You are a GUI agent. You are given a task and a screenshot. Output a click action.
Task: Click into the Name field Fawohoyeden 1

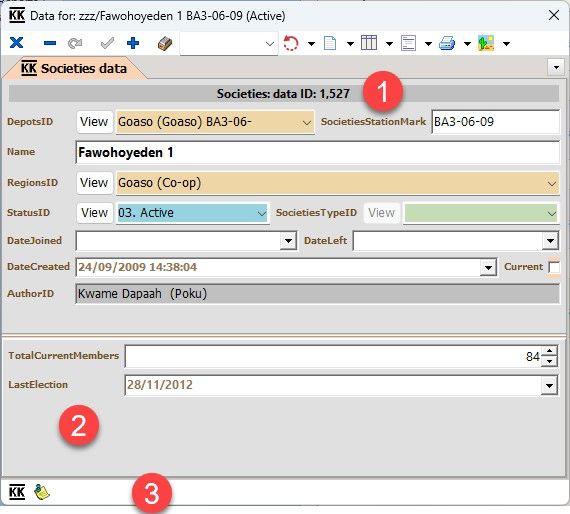(317, 152)
